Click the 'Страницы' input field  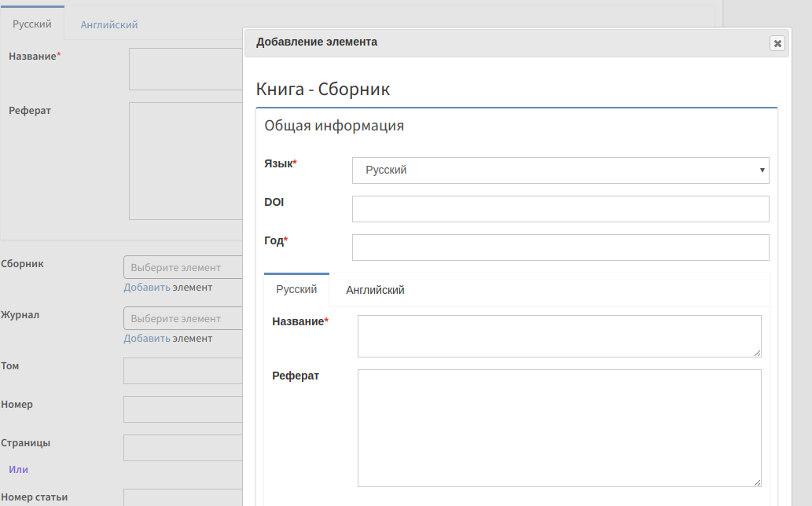tap(182, 447)
